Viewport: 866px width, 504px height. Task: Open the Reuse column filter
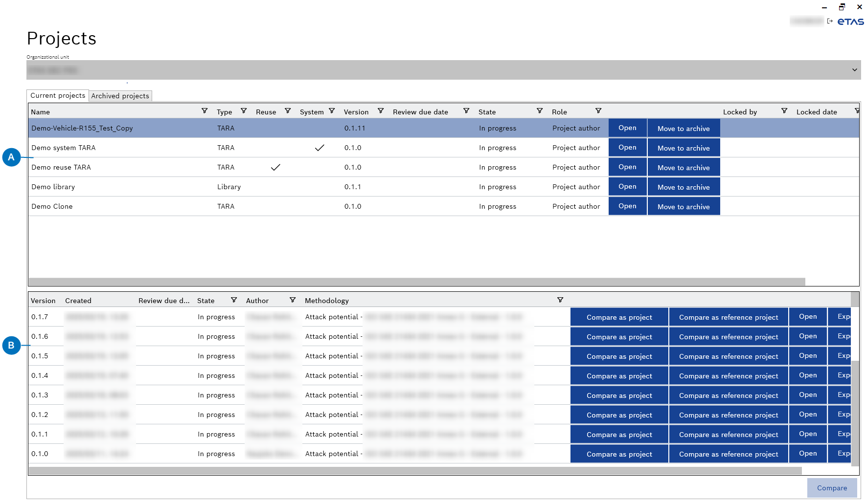pos(288,111)
